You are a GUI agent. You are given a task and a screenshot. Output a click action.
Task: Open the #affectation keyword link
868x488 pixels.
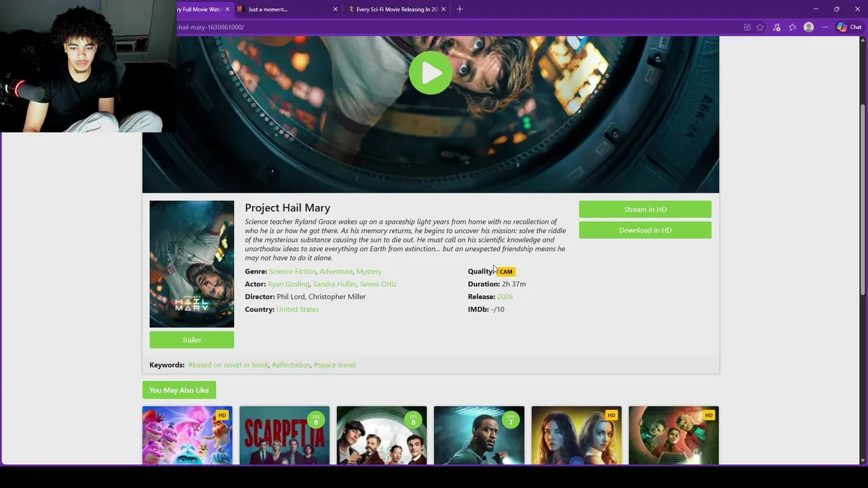[291, 365]
